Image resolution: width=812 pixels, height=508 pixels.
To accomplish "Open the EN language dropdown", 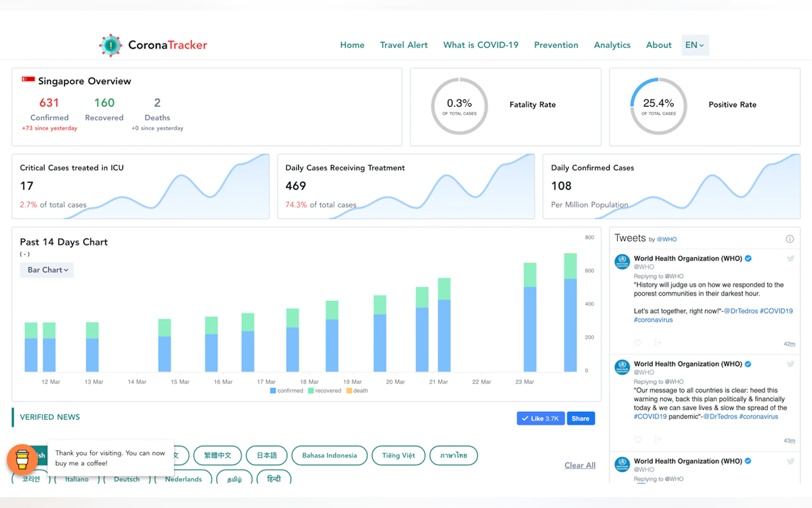I will pyautogui.click(x=695, y=45).
